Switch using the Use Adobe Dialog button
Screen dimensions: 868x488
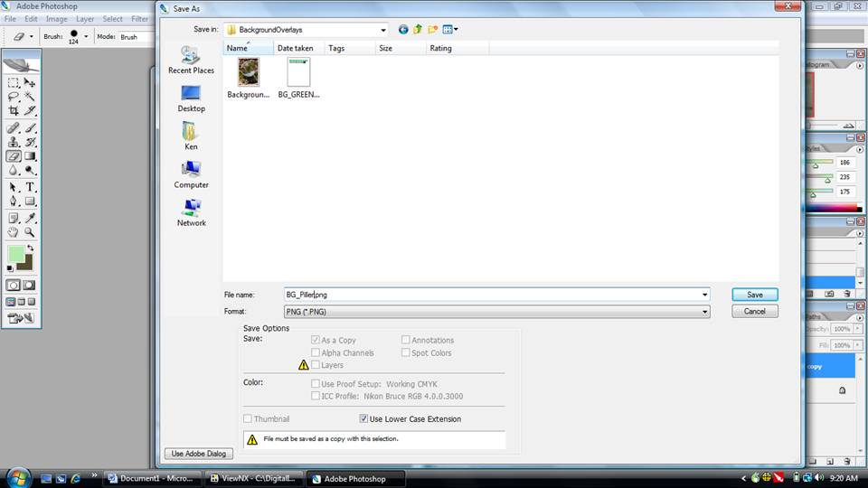pos(198,453)
